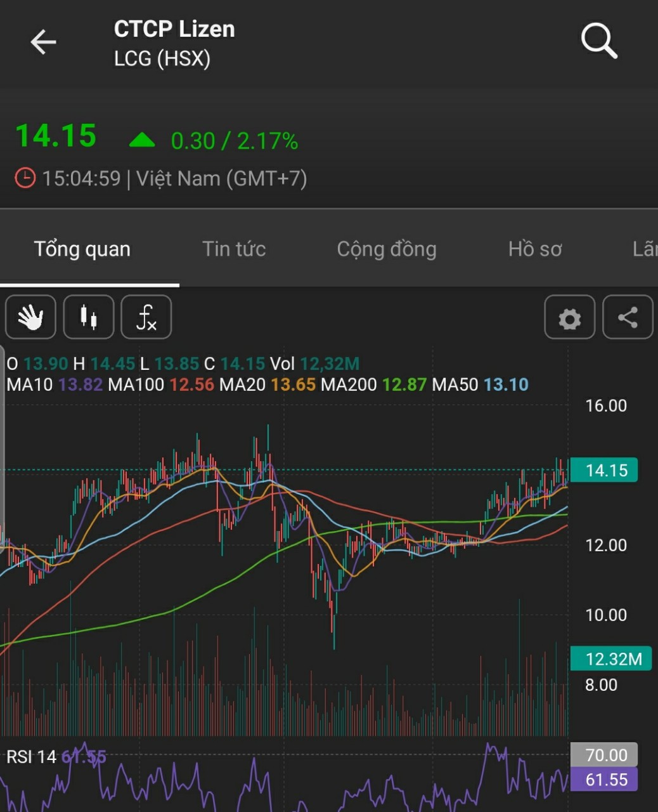The width and height of the screenshot is (658, 812).
Task: Tap the share chart icon
Action: click(627, 317)
